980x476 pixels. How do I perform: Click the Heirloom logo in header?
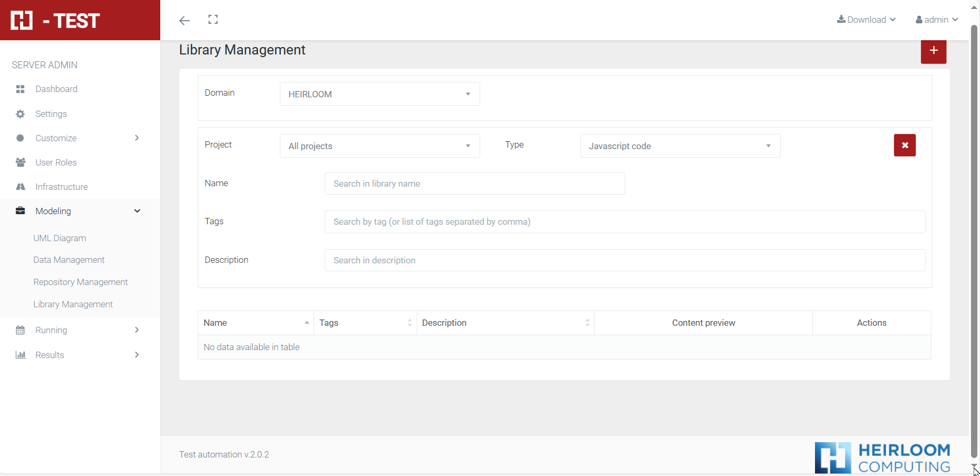point(56,20)
